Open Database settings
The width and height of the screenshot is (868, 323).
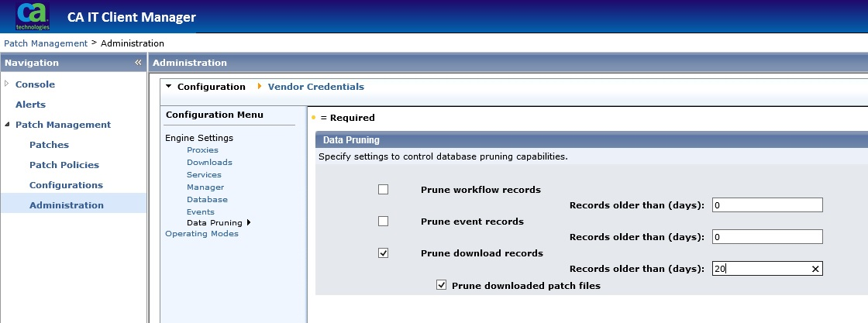207,199
